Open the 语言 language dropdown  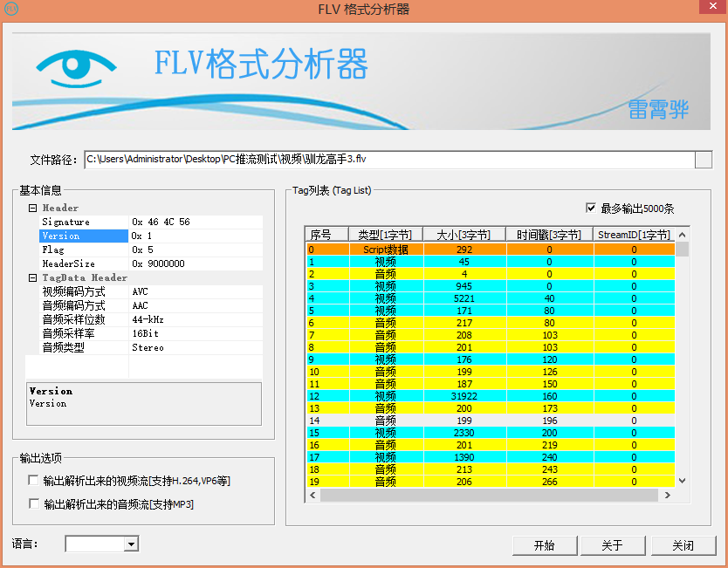(132, 544)
